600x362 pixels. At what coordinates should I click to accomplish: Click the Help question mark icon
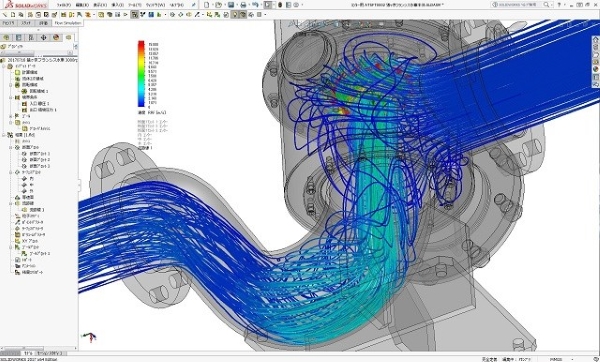point(559,5)
